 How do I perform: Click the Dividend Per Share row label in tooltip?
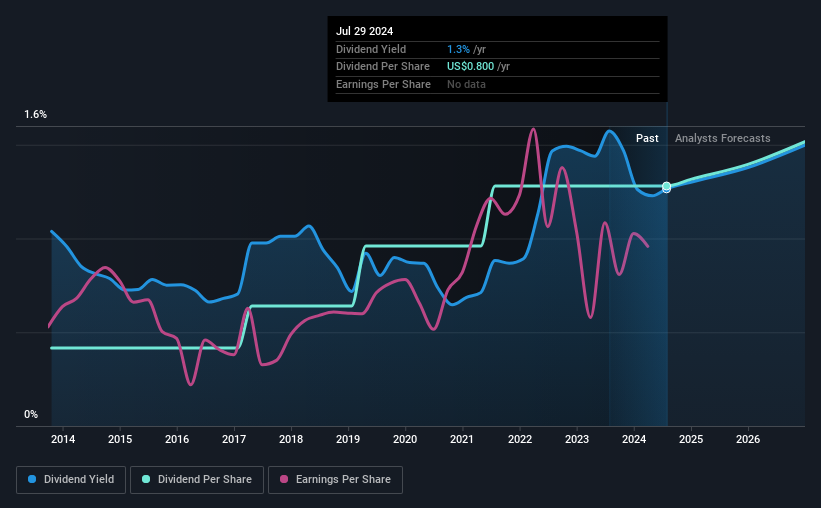pyautogui.click(x=383, y=67)
